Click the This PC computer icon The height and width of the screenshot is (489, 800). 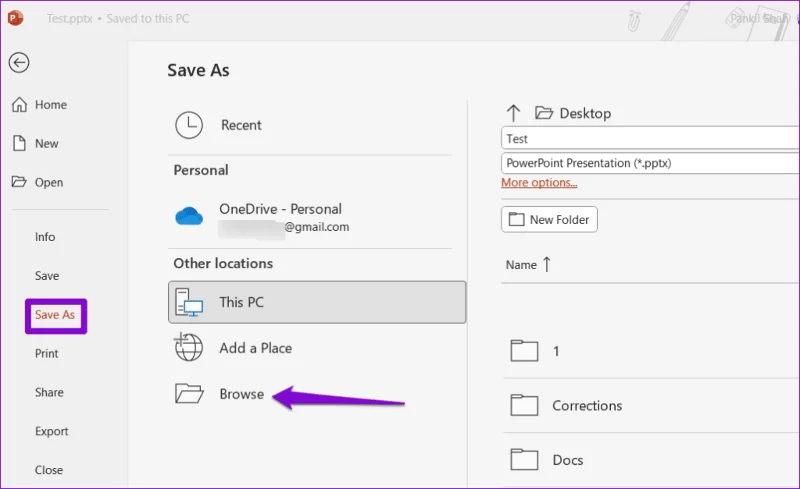click(x=188, y=302)
